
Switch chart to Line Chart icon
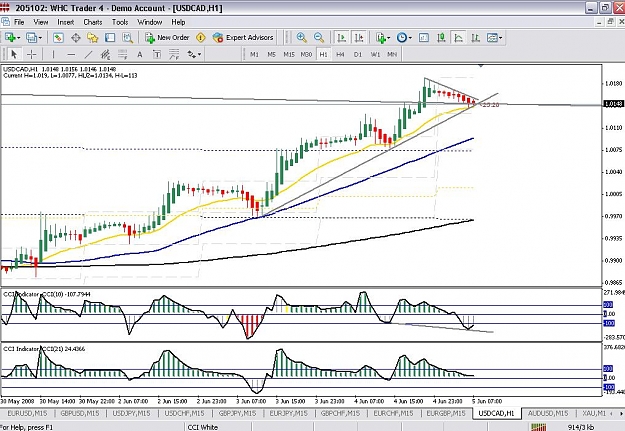point(459,38)
